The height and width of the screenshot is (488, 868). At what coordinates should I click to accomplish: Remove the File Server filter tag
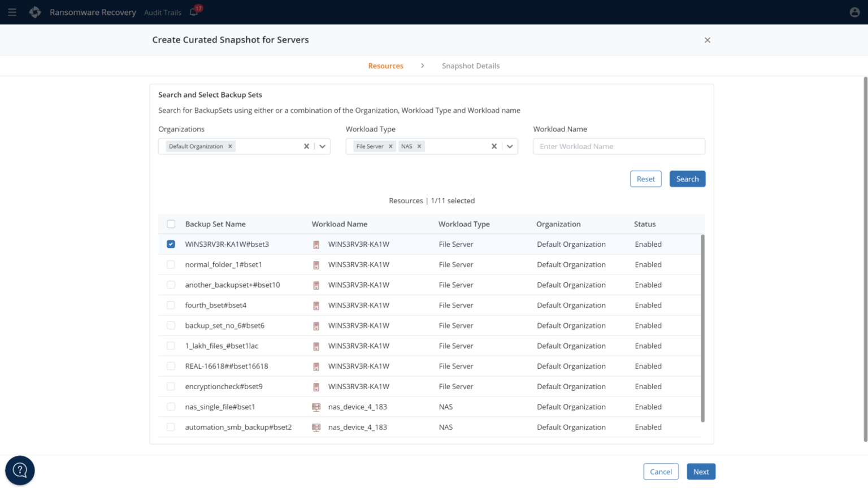390,146
